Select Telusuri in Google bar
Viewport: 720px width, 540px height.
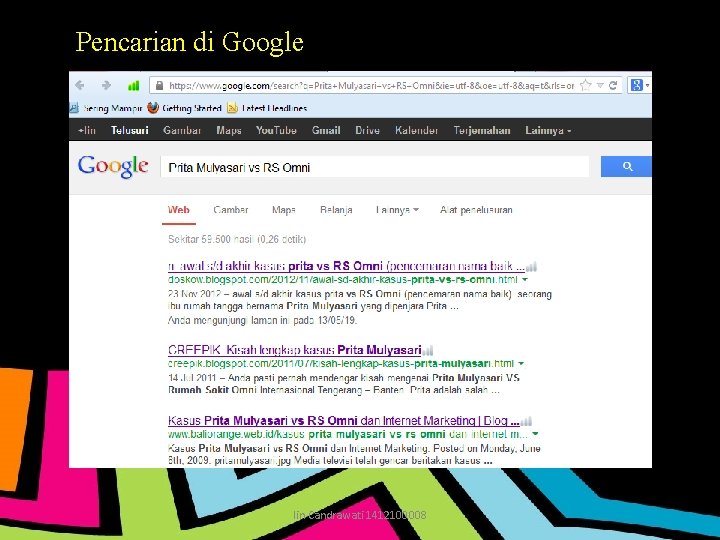click(x=130, y=130)
